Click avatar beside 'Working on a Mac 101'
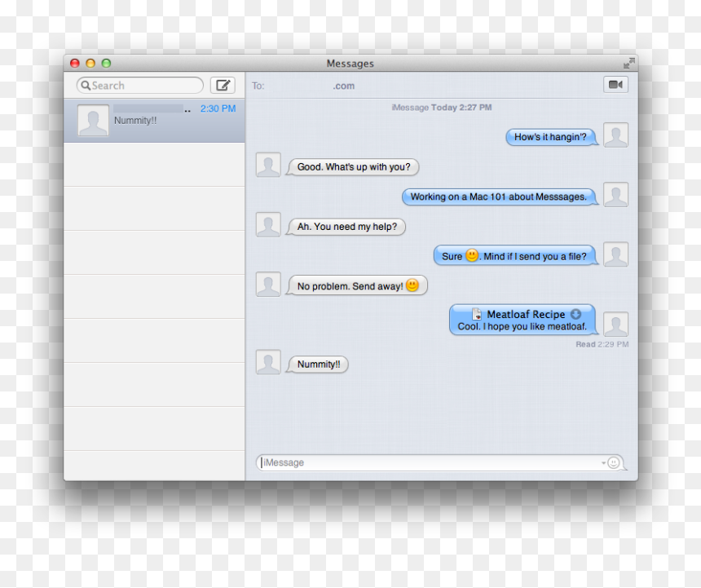Image resolution: width=701 pixels, height=588 pixels. pyautogui.click(x=615, y=195)
